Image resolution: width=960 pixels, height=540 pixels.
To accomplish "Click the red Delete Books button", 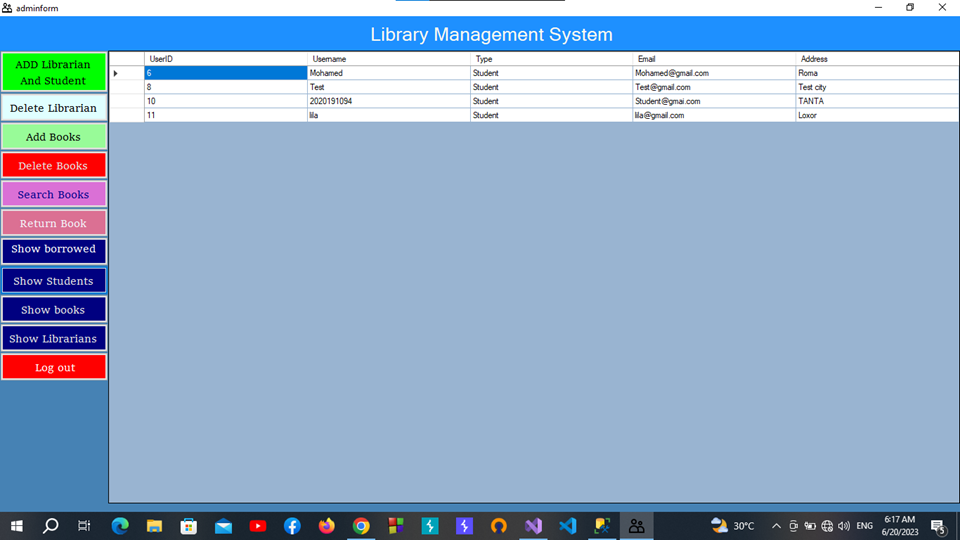I will (x=53, y=165).
